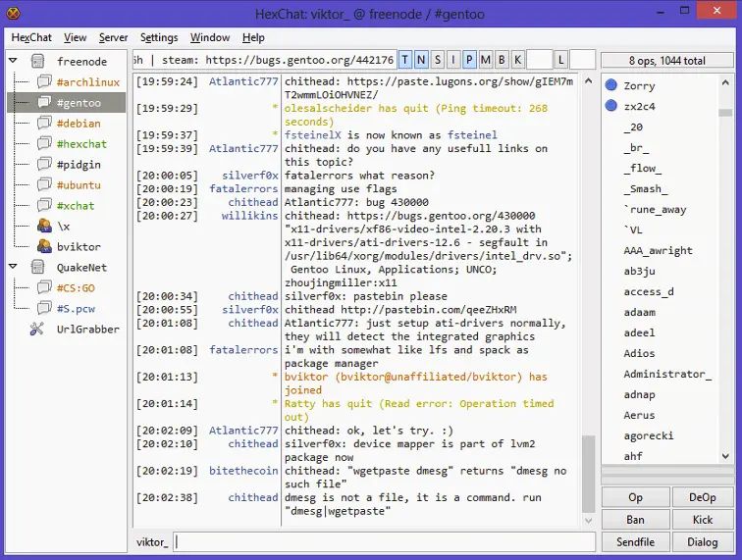
Task: Click the bviktor private dialog icon
Action: (44, 247)
